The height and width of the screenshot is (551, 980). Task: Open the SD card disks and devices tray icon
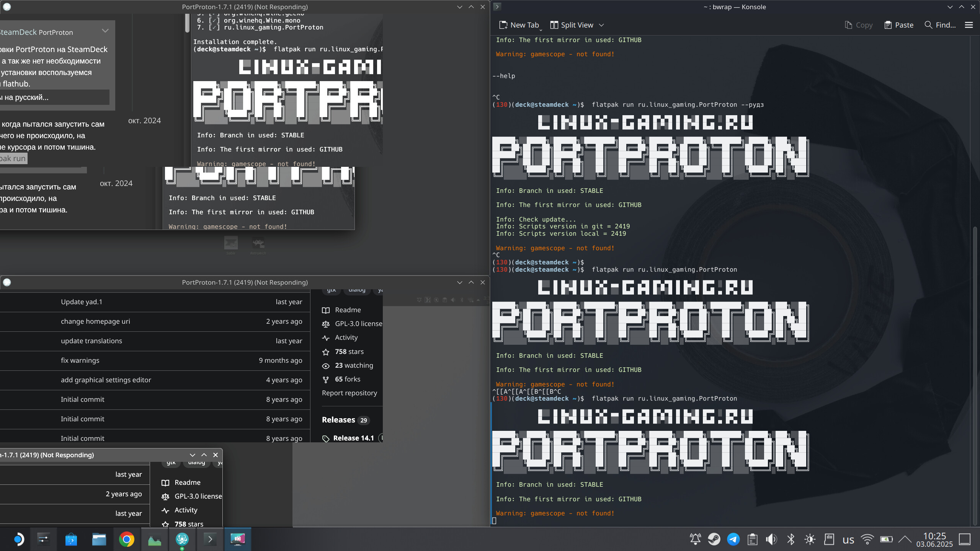[829, 540]
